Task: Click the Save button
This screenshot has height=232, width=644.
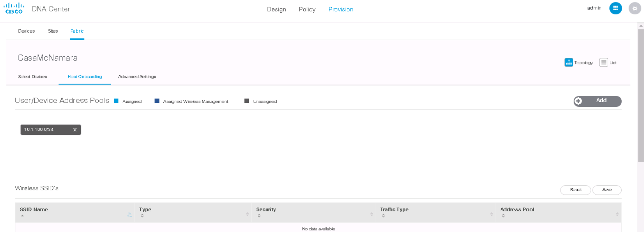Action: tap(607, 190)
